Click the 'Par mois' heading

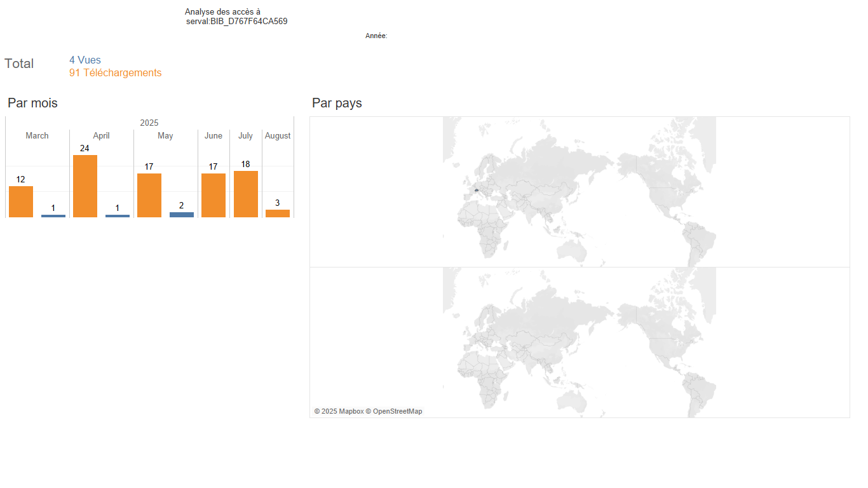pyautogui.click(x=32, y=103)
